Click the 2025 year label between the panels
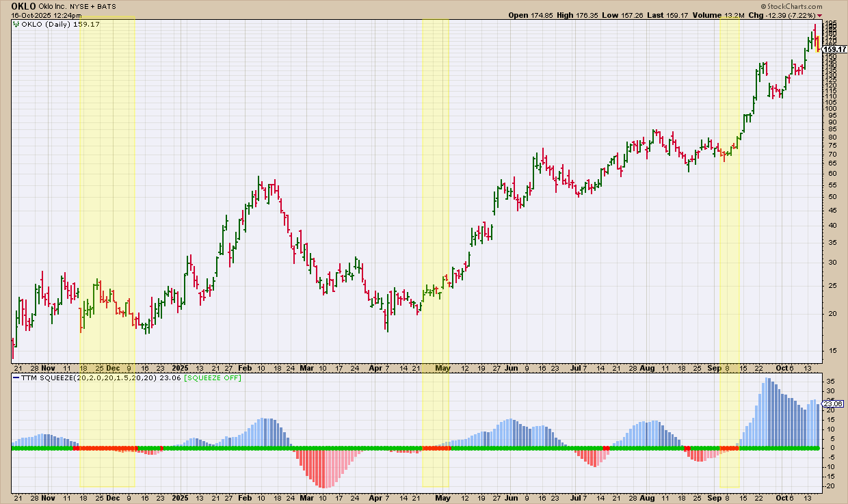 [181, 367]
